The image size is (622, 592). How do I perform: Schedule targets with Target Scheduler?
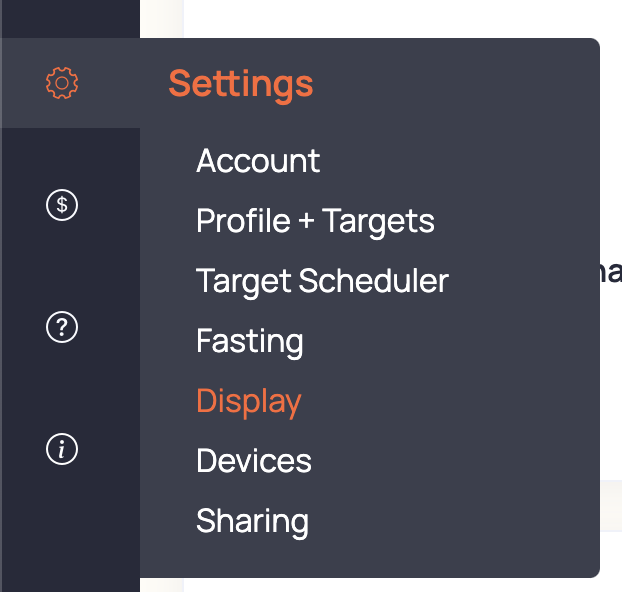pyautogui.click(x=323, y=282)
